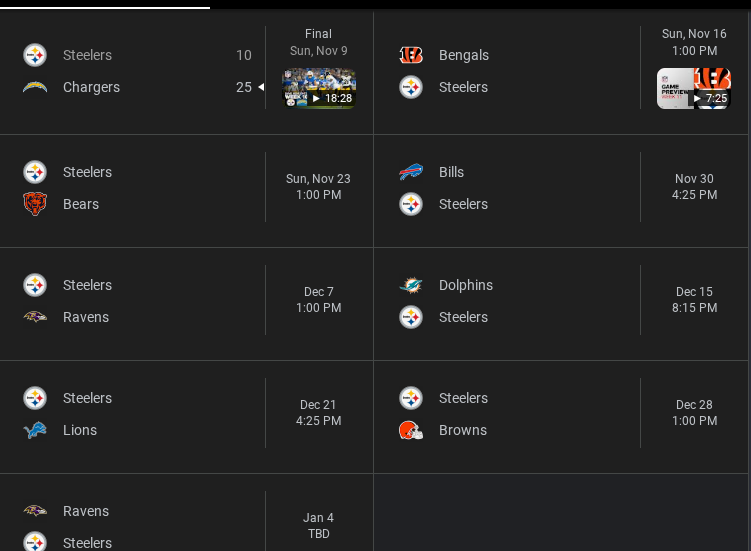The width and height of the screenshot is (751, 551).
Task: Click the Dolphins team logo
Action: (411, 285)
